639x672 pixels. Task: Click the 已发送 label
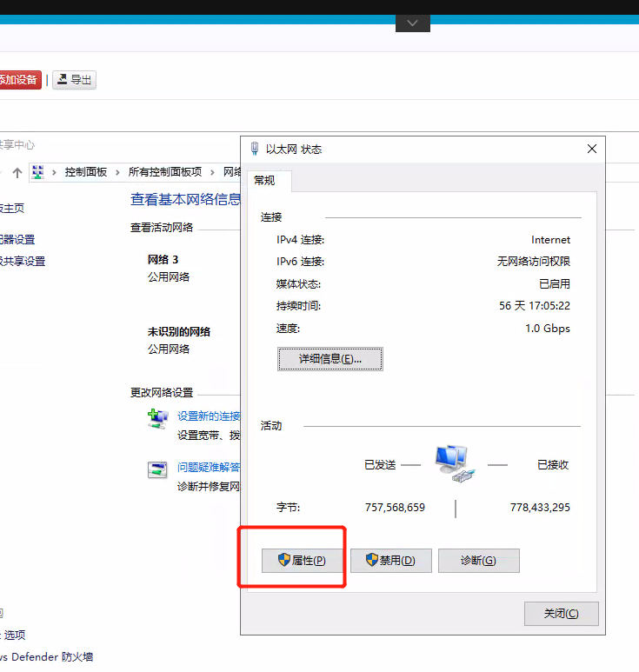pos(380,464)
